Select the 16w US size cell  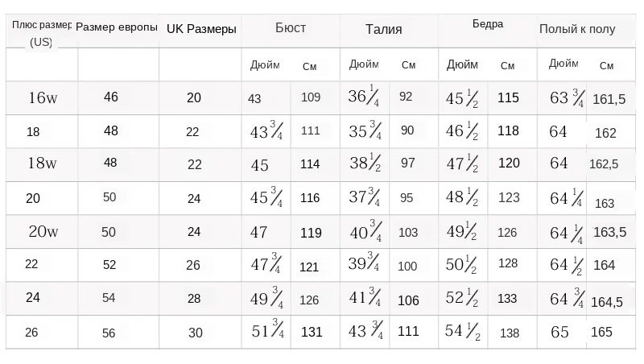click(43, 98)
